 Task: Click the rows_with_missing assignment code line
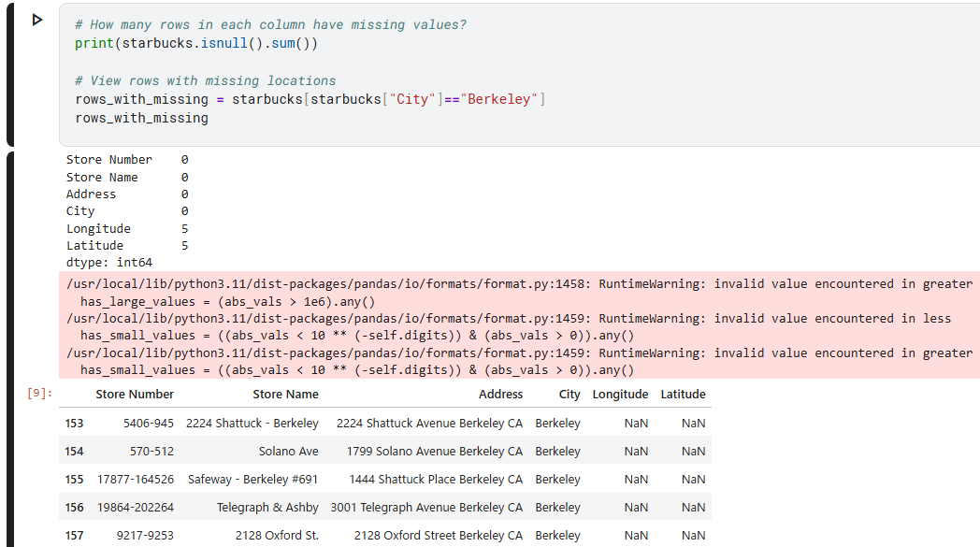click(x=310, y=99)
